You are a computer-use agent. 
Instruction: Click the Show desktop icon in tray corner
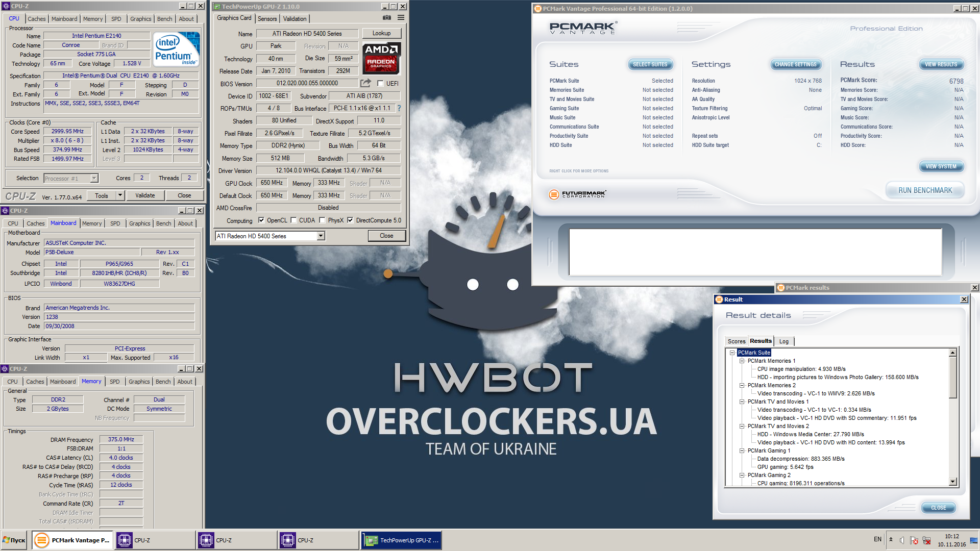[x=974, y=540]
